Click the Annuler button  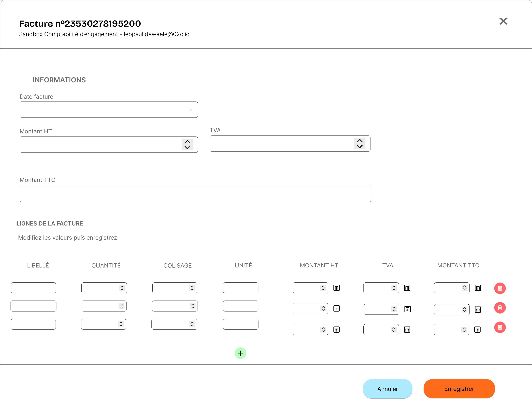pyautogui.click(x=388, y=389)
